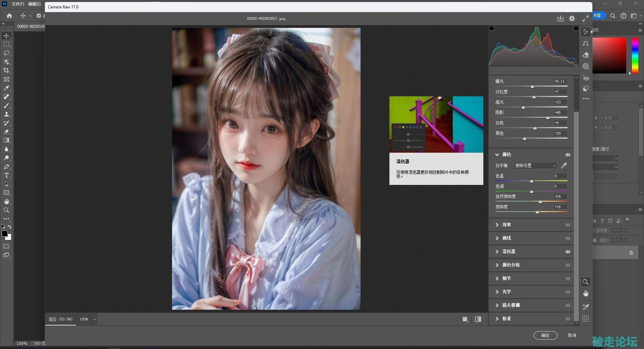Screen dimensions: 644x349
Task: Open the zoom level dropdown arrow
Action: tap(95, 319)
